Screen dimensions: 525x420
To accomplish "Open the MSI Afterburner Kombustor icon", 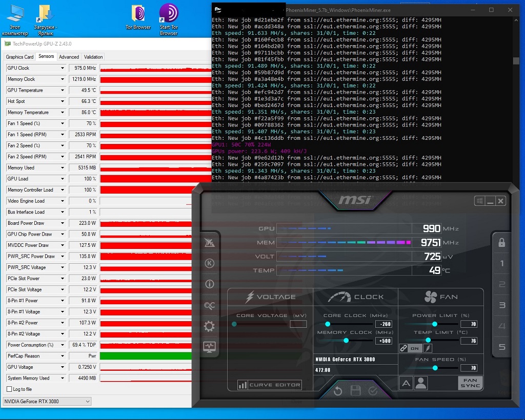I will click(x=209, y=263).
